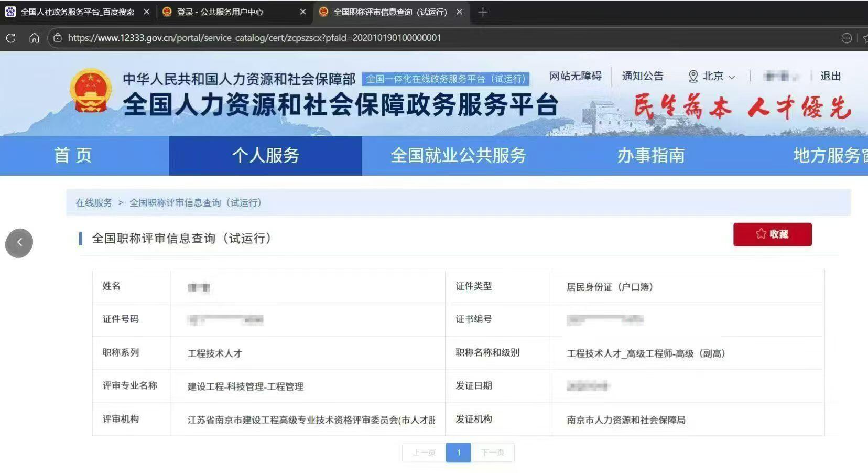The height and width of the screenshot is (473, 868).
Task: Click the circular left-arrow back button
Action: coord(19,243)
